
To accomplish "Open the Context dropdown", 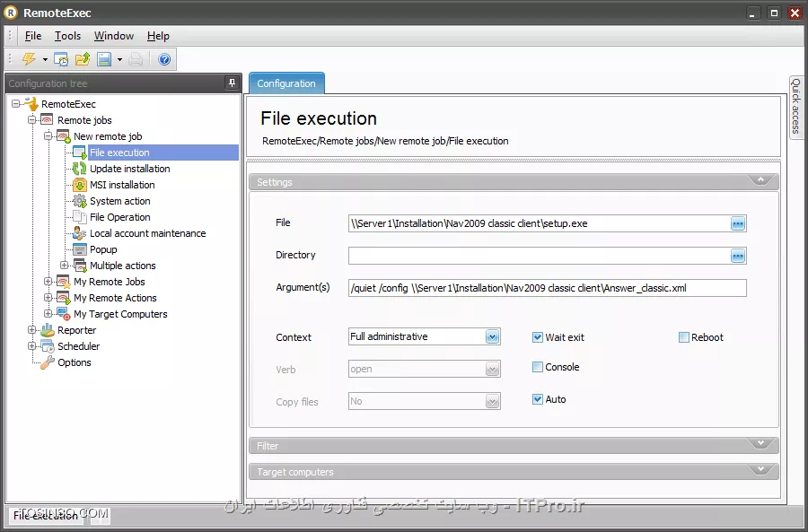I will [x=492, y=336].
